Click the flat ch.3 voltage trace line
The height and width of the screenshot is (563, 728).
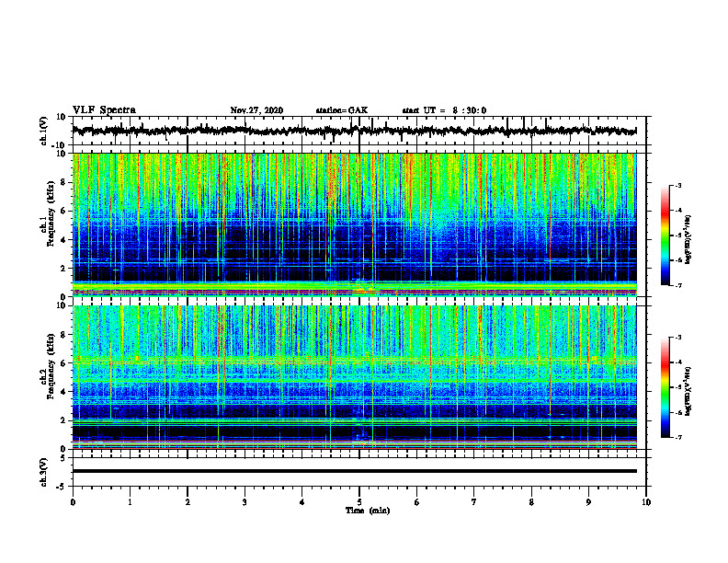click(x=354, y=471)
